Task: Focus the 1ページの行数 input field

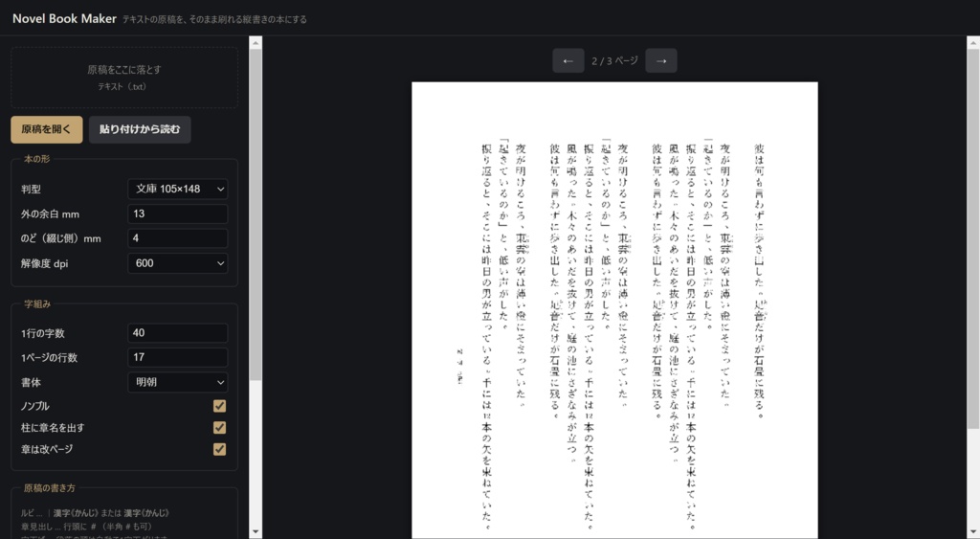Action: 177,357
